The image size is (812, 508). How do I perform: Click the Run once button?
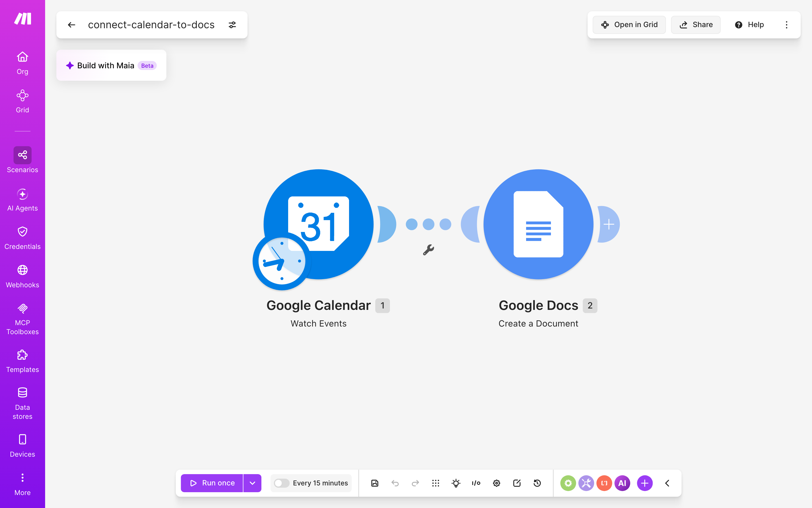[212, 483]
